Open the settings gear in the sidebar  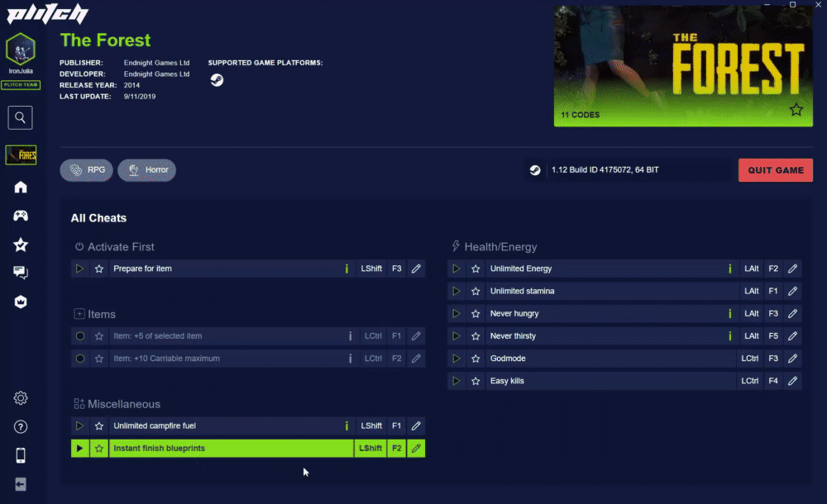tap(21, 398)
